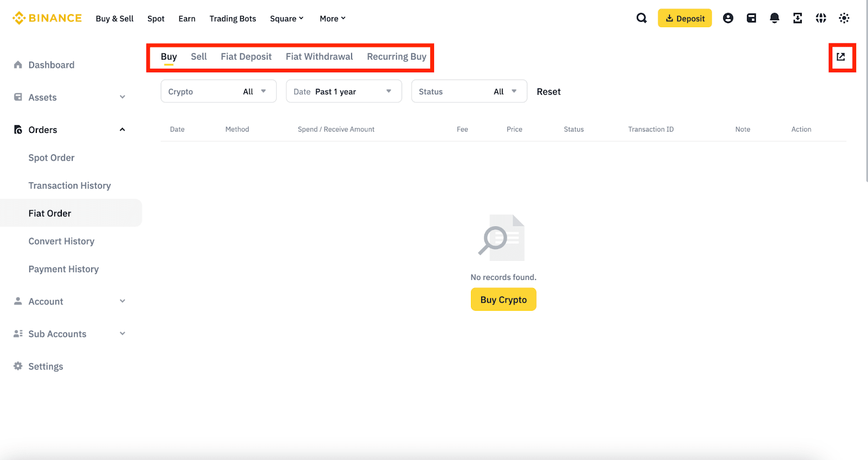Screen dimensions: 868x460
Task: Click the Status column header
Action: [573, 129]
